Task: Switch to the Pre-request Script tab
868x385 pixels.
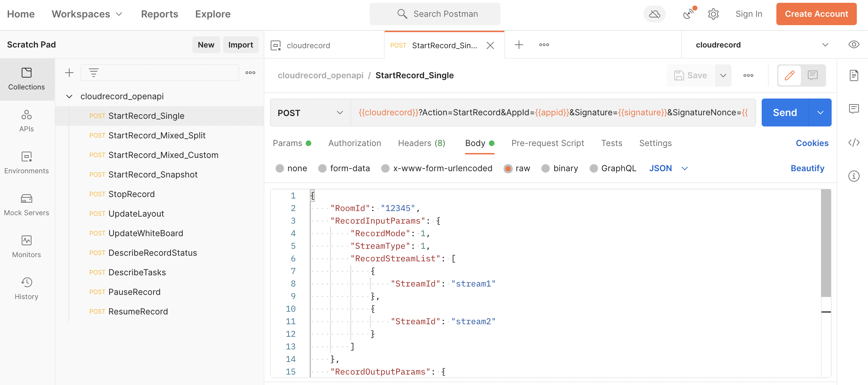Action: click(548, 143)
